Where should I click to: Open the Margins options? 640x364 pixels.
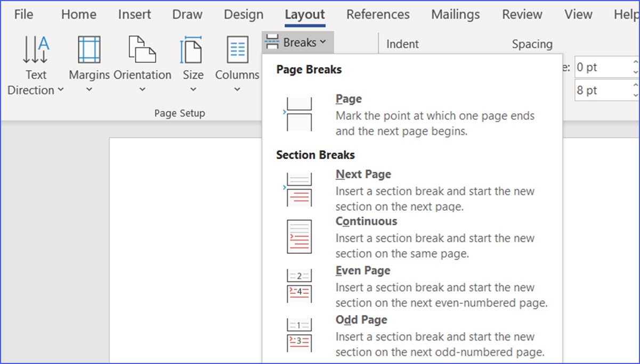(x=88, y=61)
